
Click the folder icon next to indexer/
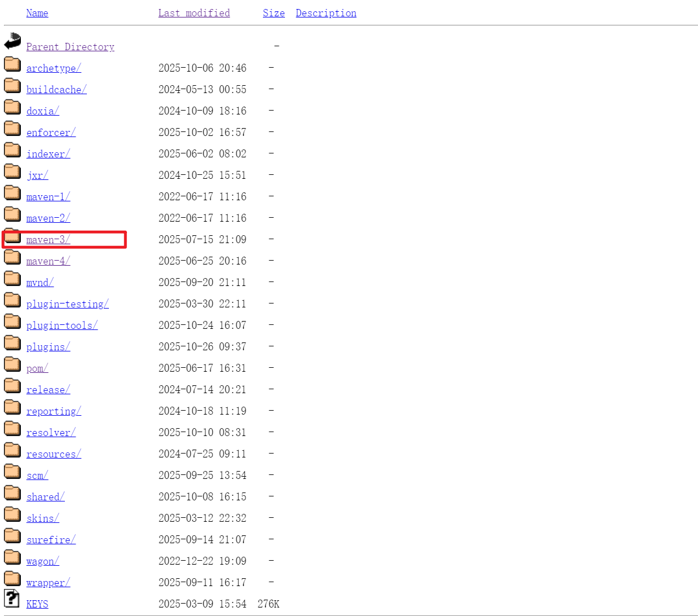[x=12, y=149]
